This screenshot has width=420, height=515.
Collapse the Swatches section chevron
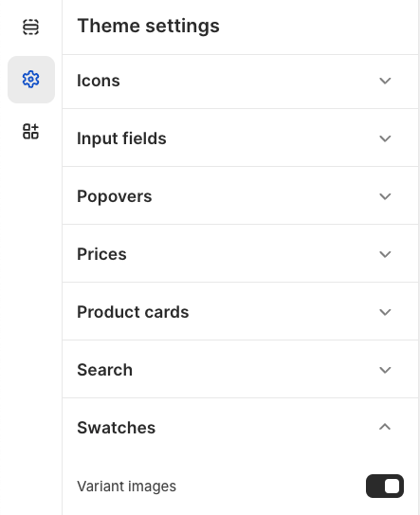point(385,427)
